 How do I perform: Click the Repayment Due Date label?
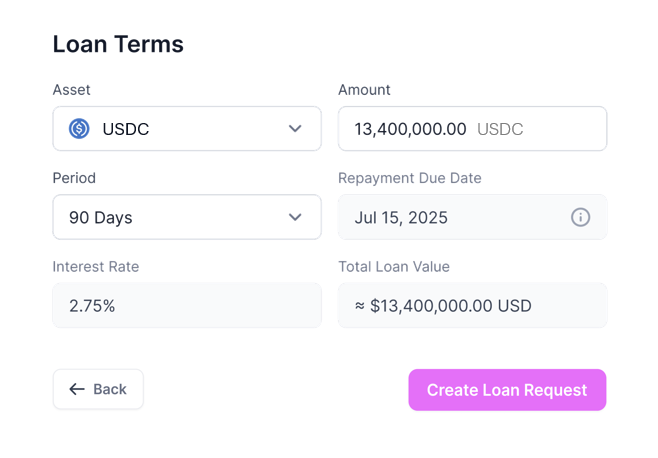pyautogui.click(x=410, y=178)
